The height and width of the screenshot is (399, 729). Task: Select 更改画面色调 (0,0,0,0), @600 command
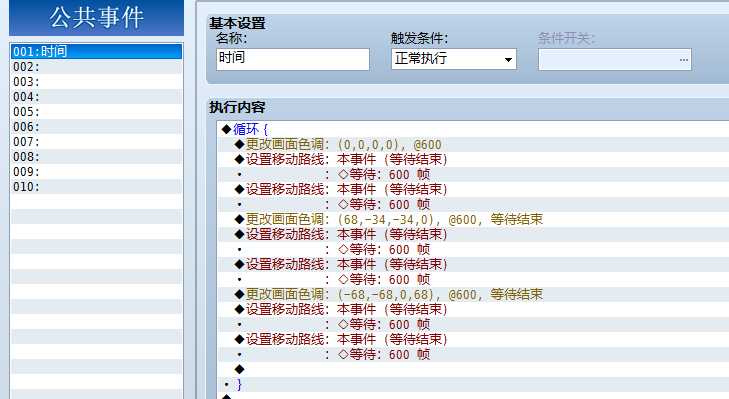tap(473, 144)
